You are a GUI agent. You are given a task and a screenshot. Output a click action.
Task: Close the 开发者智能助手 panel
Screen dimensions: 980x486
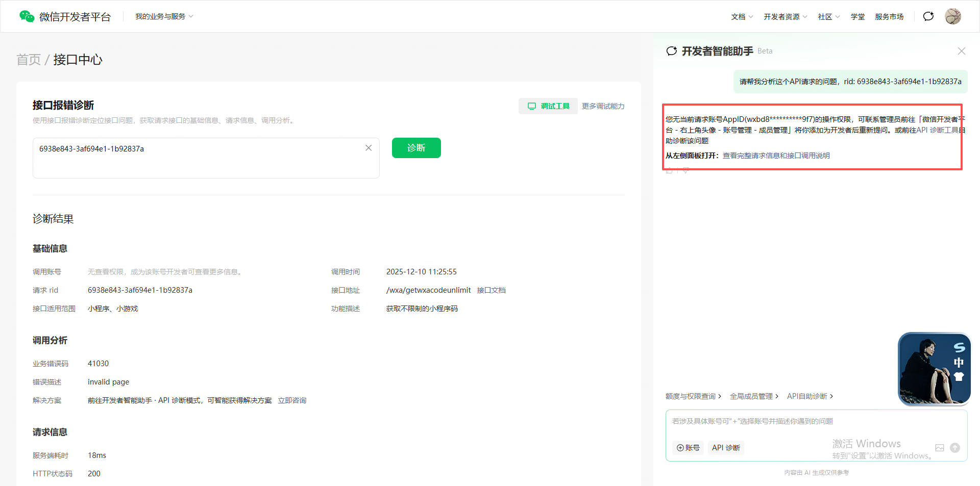click(962, 51)
